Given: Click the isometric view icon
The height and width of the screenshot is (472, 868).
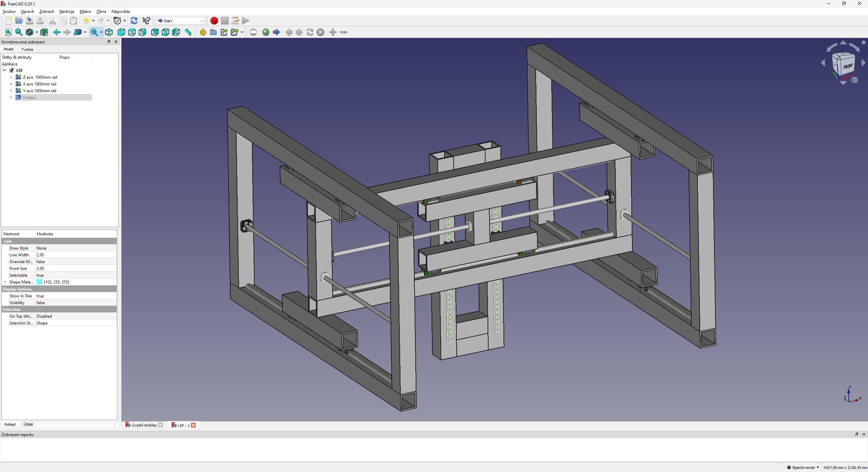Looking at the screenshot, I should [x=109, y=32].
